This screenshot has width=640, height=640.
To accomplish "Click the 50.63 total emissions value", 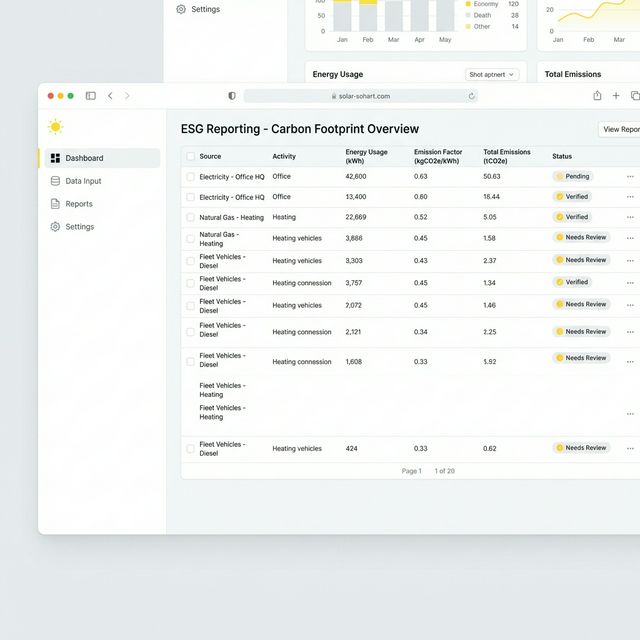I will tap(492, 176).
